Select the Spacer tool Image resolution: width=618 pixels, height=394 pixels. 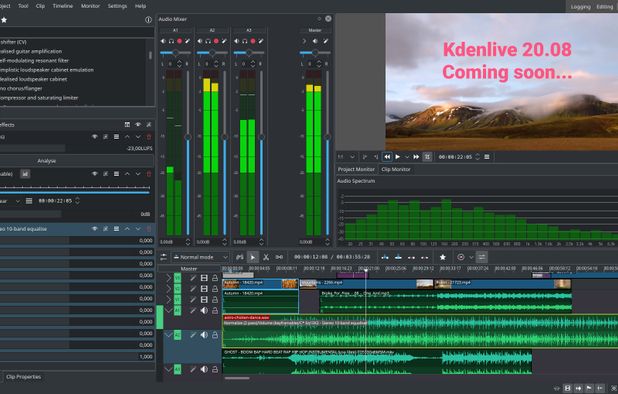(279, 257)
